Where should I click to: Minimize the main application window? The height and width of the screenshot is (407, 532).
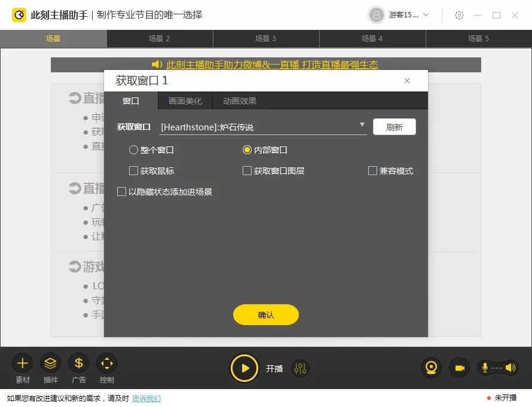click(x=478, y=16)
